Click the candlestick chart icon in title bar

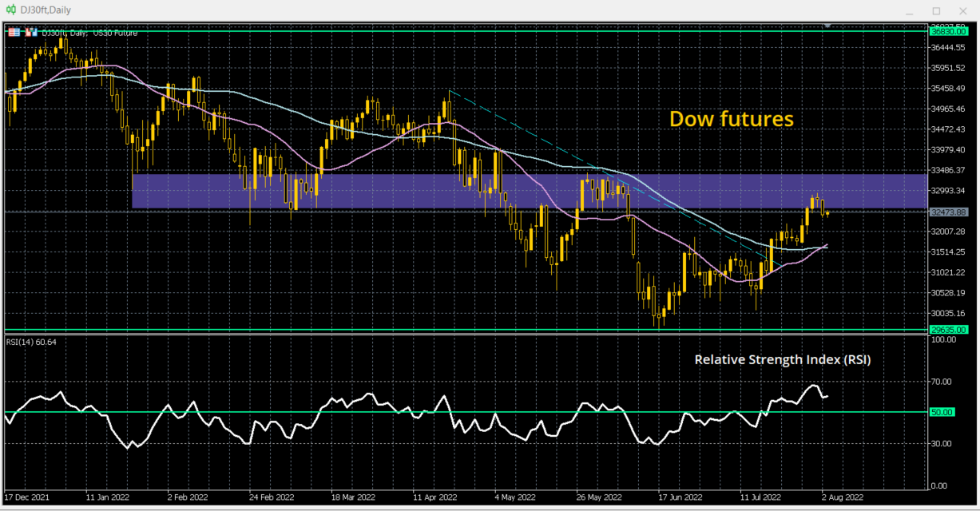point(11,10)
